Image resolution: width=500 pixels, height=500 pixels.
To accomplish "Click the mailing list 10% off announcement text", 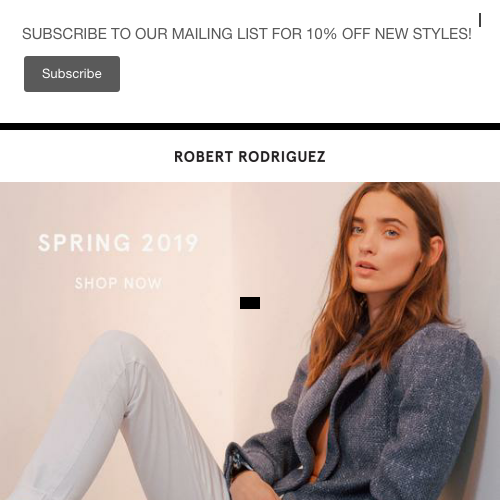I will coord(247,34).
